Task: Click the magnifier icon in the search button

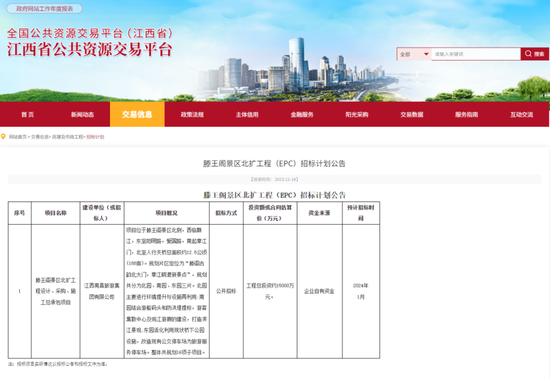Action: pos(528,54)
